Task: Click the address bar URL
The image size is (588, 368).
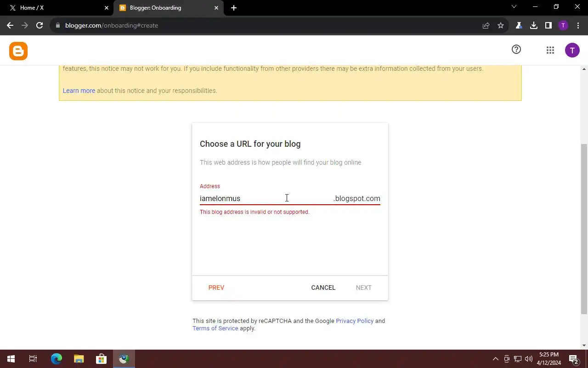Action: point(112,25)
